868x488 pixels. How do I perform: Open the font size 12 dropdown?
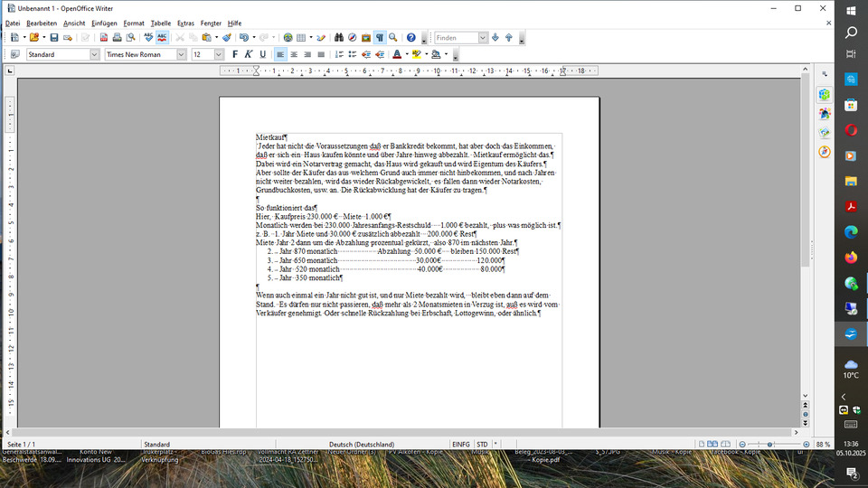click(219, 54)
